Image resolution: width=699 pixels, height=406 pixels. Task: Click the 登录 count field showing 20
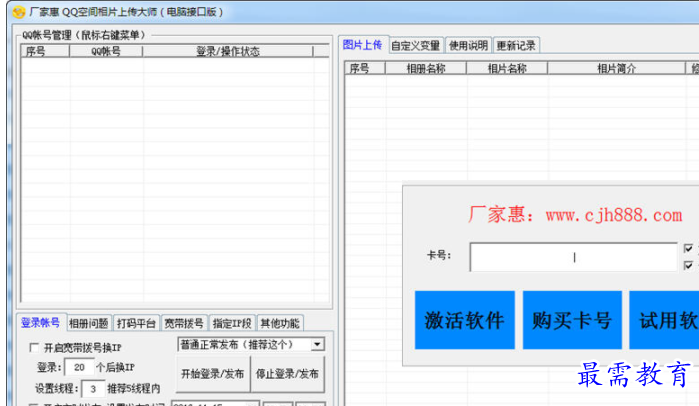point(79,367)
